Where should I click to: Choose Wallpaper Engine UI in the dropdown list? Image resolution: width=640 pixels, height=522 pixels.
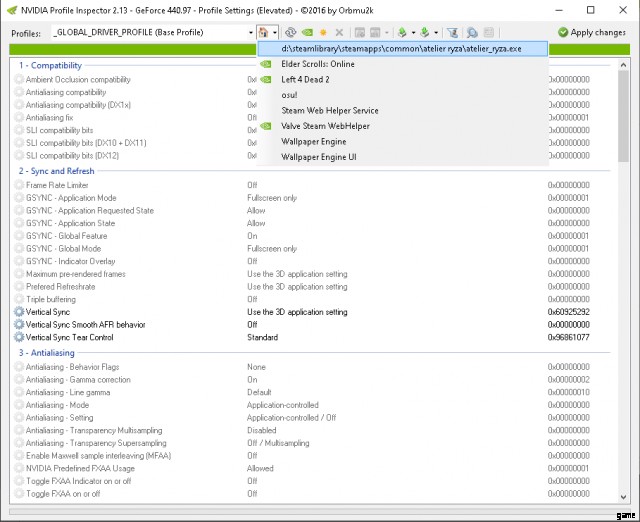318,157
